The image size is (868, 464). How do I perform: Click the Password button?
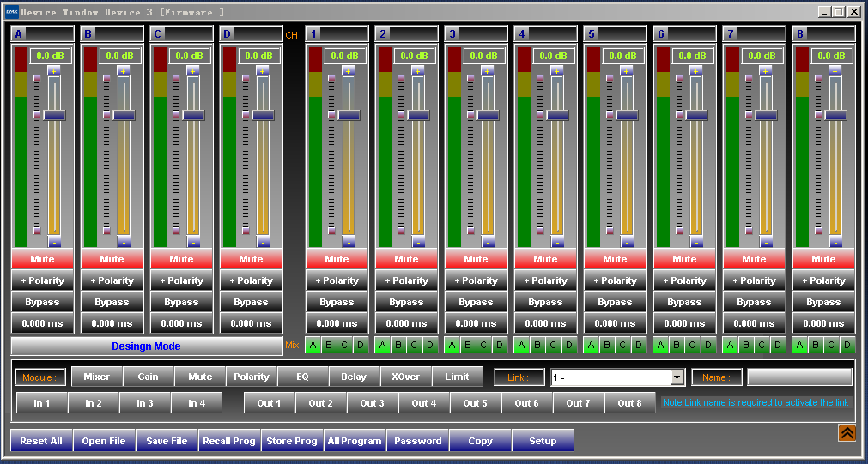418,441
